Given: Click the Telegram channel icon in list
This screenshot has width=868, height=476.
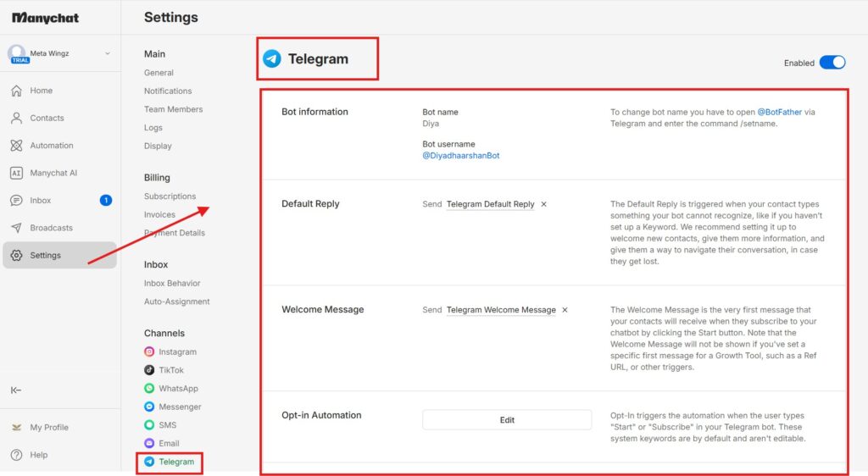Looking at the screenshot, I should coord(149,462).
